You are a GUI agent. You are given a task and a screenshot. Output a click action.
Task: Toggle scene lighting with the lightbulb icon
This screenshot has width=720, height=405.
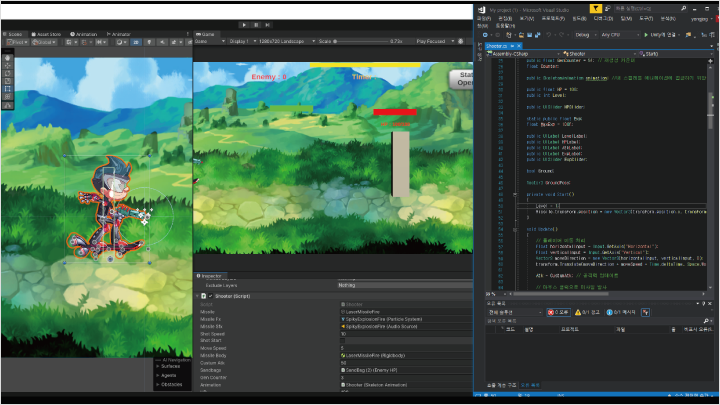click(x=149, y=42)
